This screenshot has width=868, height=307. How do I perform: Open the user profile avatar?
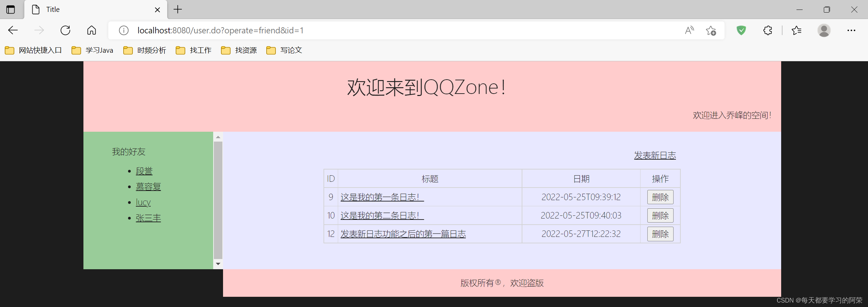click(824, 30)
